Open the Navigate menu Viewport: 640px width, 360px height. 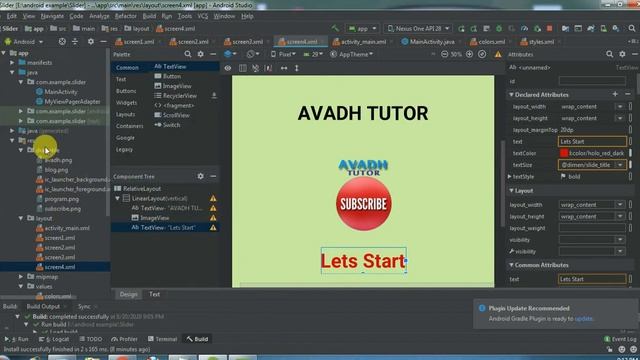pyautogui.click(x=52, y=16)
